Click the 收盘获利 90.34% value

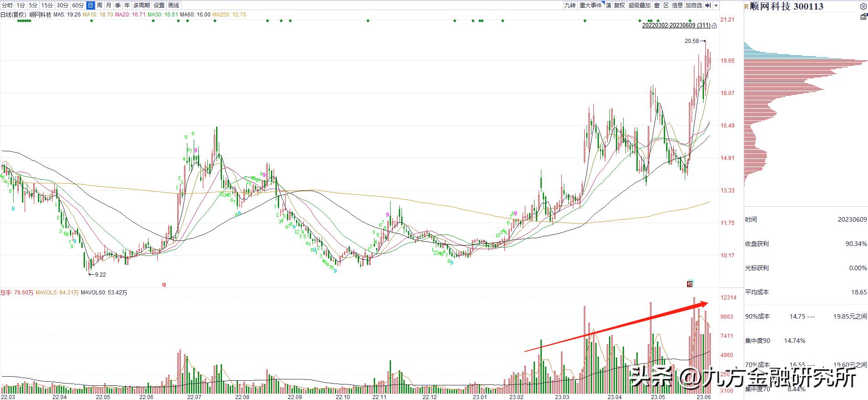[x=856, y=244]
